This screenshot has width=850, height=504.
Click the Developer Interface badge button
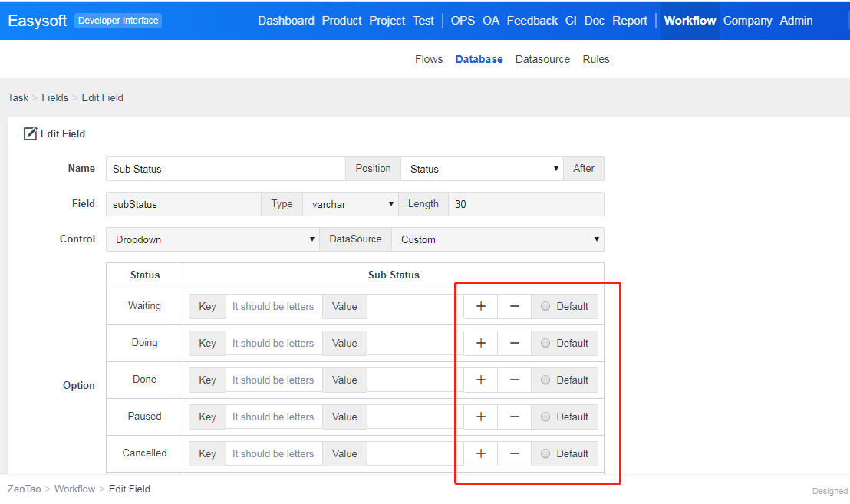[x=118, y=21]
